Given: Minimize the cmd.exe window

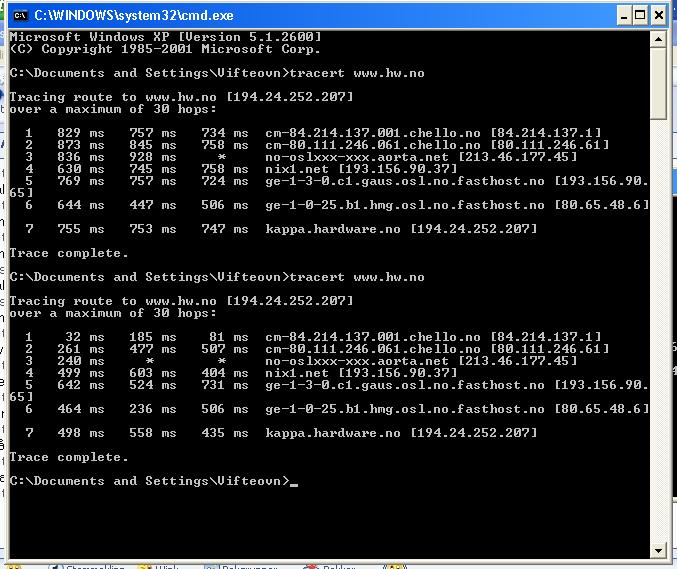Looking at the screenshot, I should (623, 16).
